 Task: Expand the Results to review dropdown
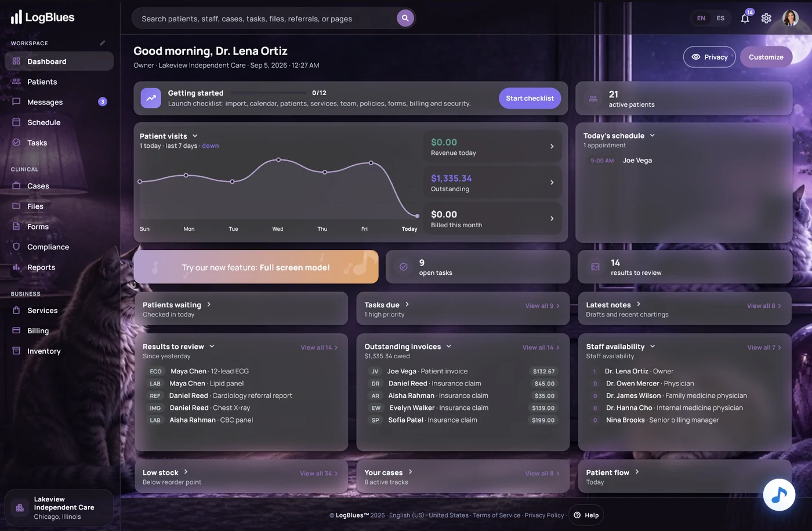pyautogui.click(x=212, y=346)
